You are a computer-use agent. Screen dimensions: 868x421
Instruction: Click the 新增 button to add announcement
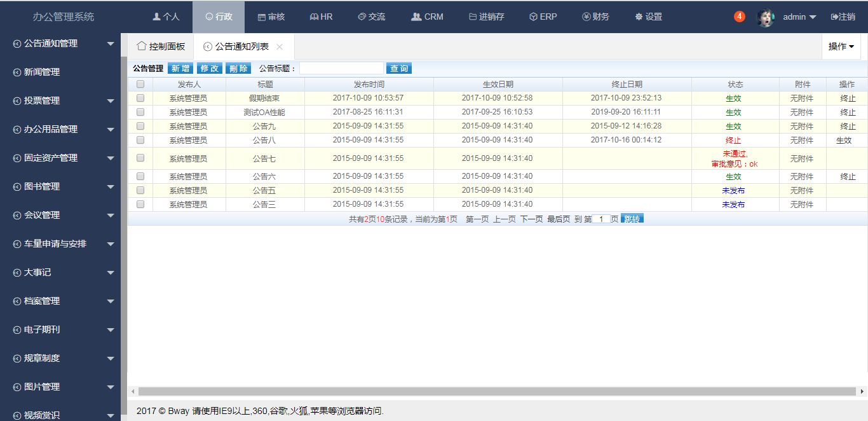point(180,69)
